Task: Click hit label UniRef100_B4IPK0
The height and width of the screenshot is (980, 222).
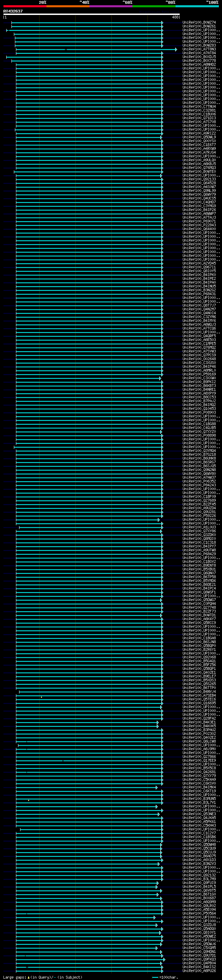Action: (x=199, y=275)
